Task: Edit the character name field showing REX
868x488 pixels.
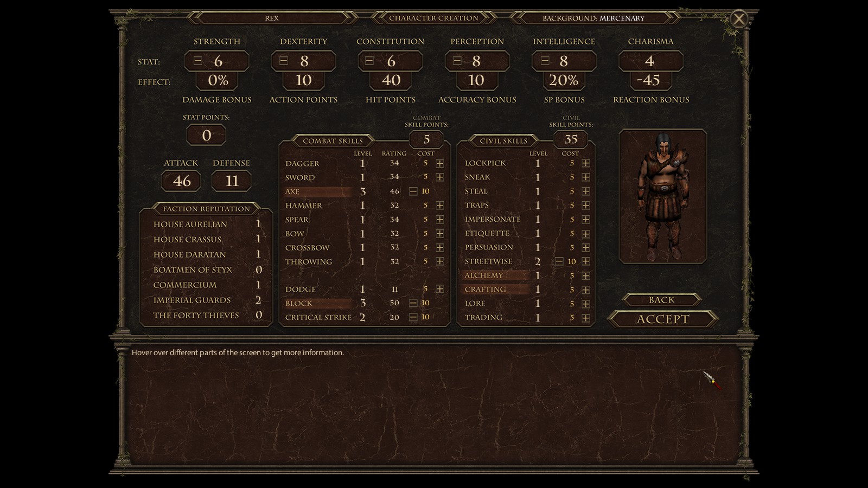Action: pos(272,18)
